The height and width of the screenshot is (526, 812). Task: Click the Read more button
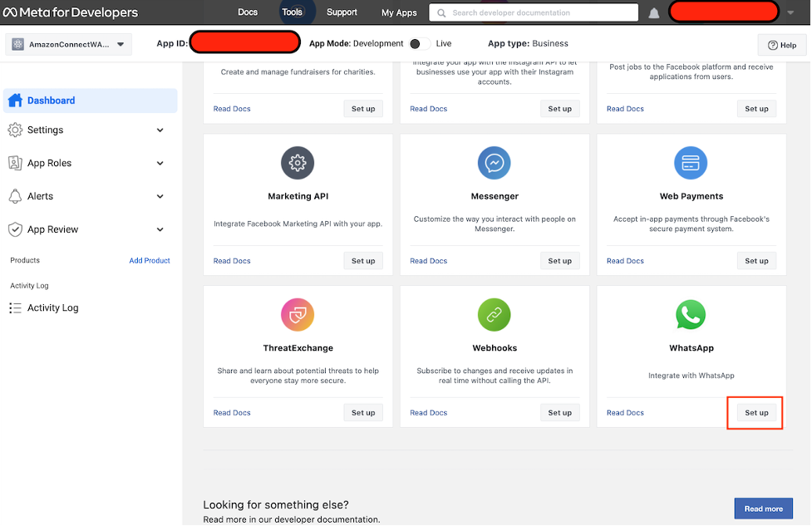pyautogui.click(x=763, y=509)
